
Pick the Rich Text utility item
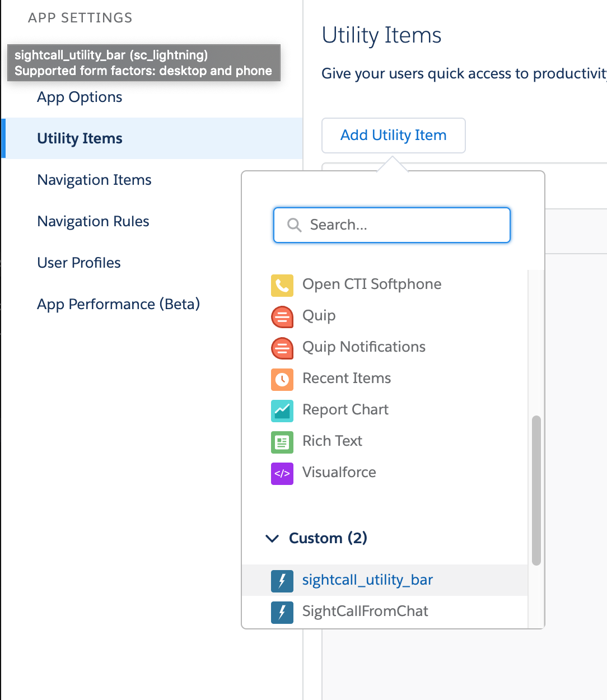tap(332, 441)
